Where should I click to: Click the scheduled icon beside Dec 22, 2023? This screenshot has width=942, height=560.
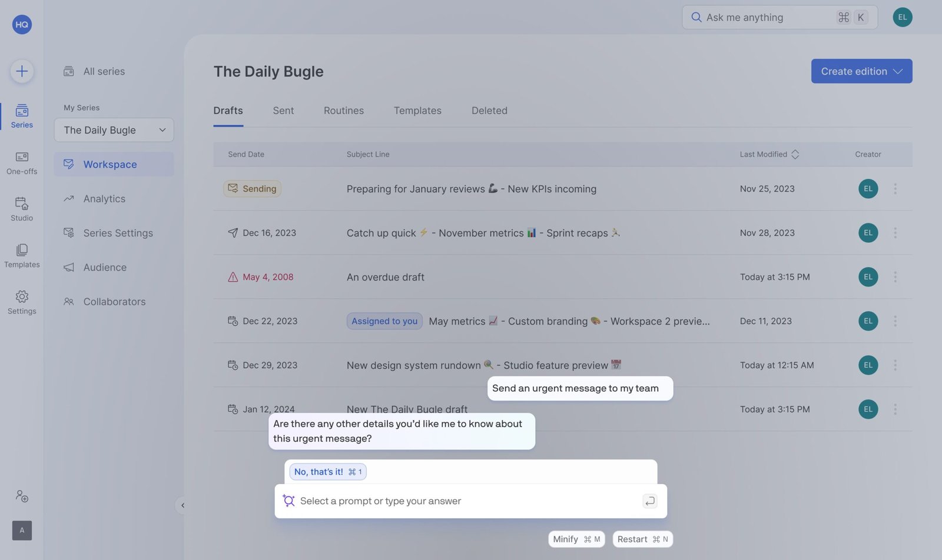(x=233, y=321)
